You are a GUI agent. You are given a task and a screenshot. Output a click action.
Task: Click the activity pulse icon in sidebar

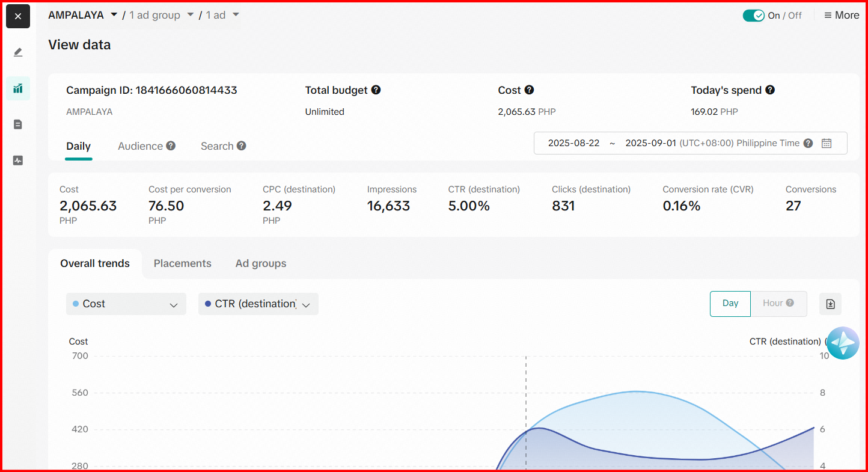[18, 161]
